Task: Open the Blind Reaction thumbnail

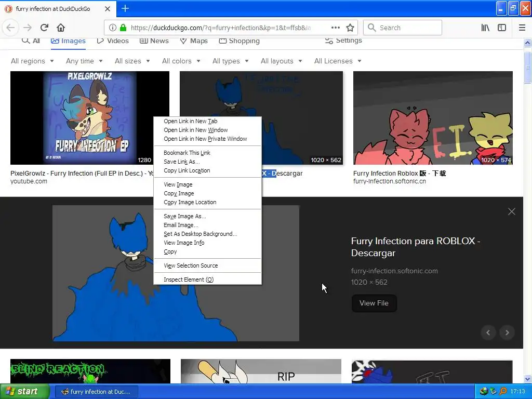Action: coord(90,371)
